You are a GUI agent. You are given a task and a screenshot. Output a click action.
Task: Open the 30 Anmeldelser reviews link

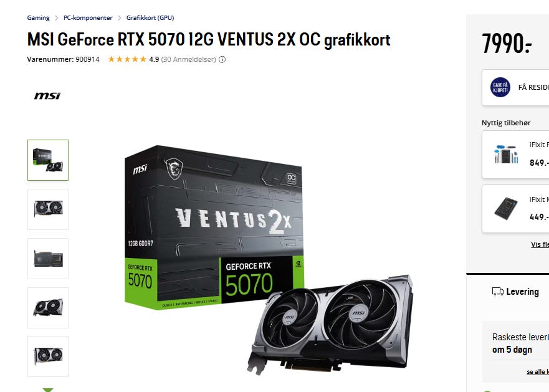[x=188, y=59]
